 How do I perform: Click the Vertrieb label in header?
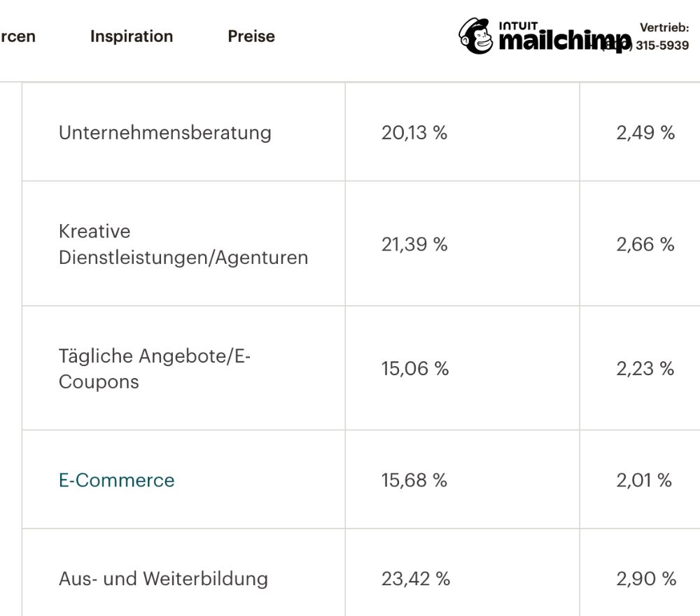point(664,28)
